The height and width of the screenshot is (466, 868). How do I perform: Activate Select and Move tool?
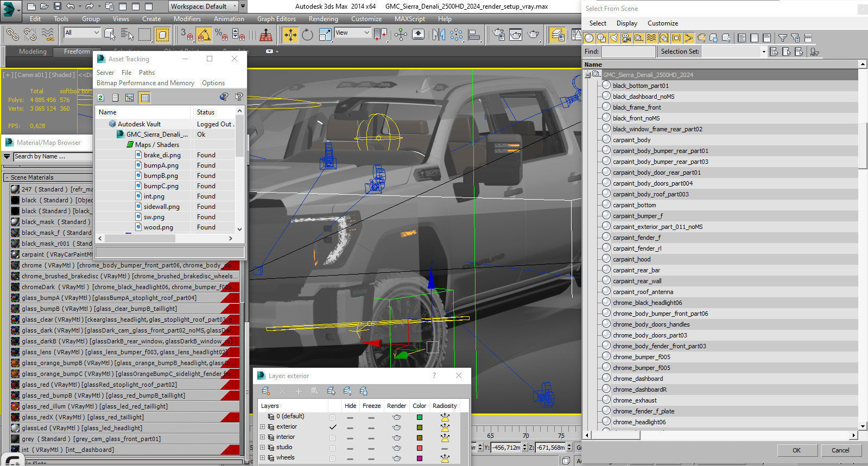point(290,35)
